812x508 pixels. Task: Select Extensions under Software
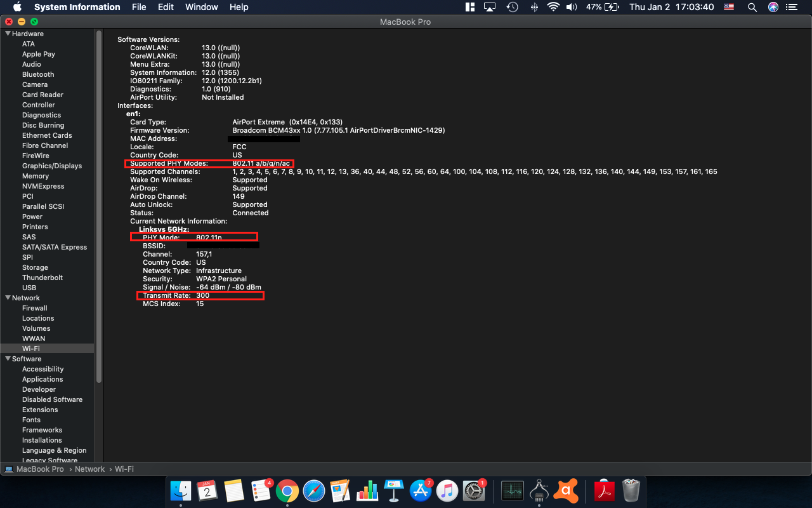click(x=40, y=410)
